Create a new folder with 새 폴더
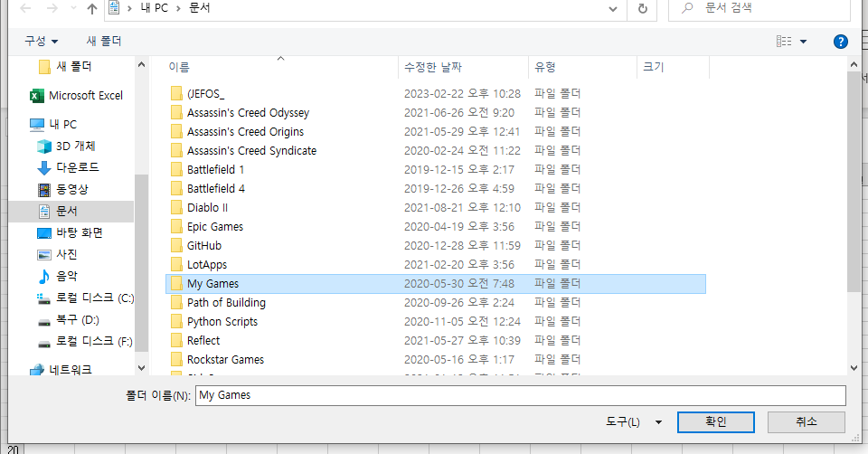 tap(103, 41)
